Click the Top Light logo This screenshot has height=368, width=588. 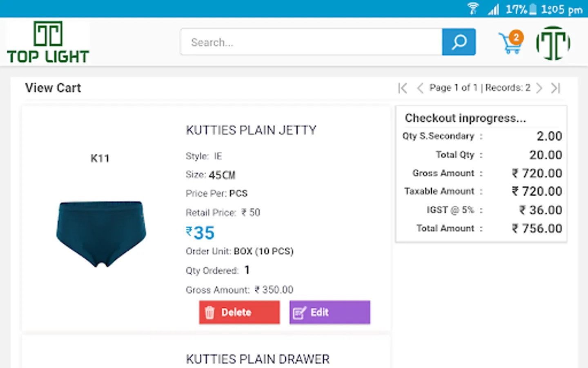pyautogui.click(x=48, y=43)
